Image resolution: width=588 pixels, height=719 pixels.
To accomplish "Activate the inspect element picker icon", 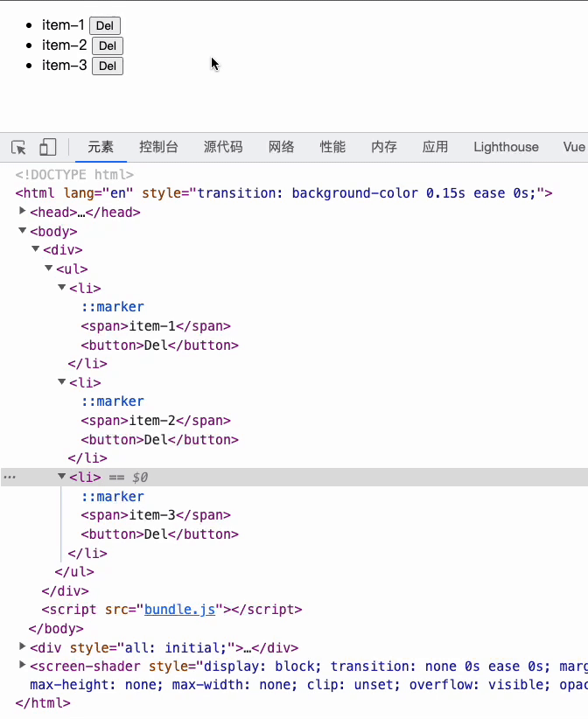I will [18, 148].
